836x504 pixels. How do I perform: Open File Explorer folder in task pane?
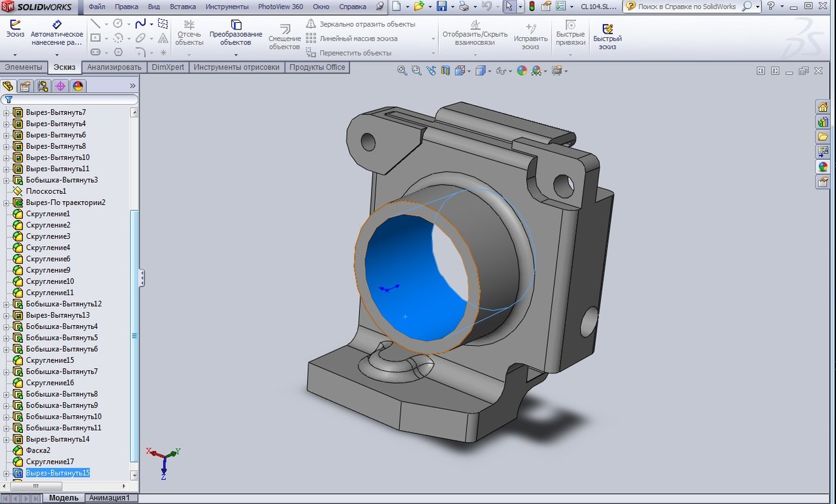(x=823, y=137)
